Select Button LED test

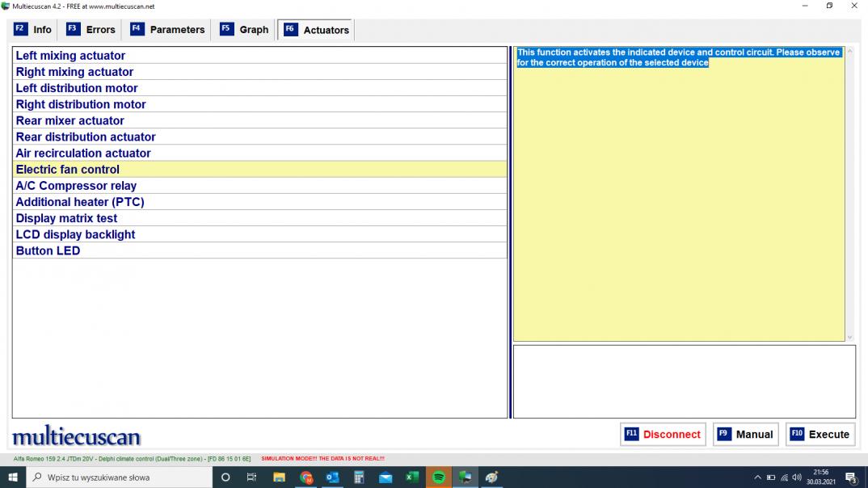[259, 250]
